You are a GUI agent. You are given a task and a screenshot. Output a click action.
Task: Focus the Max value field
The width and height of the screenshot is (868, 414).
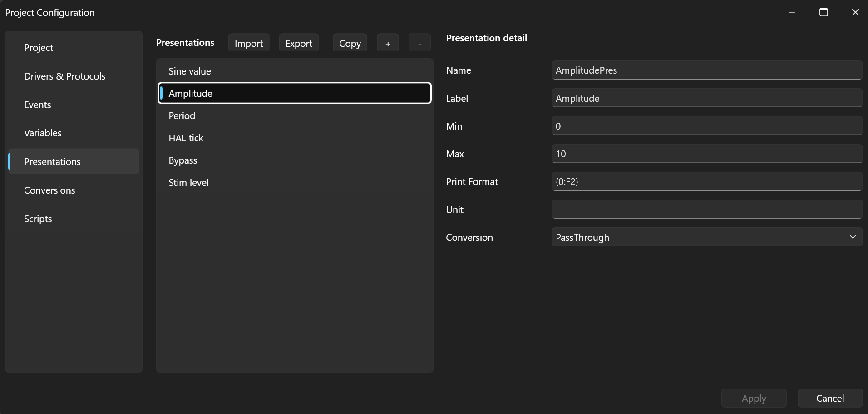coord(707,154)
